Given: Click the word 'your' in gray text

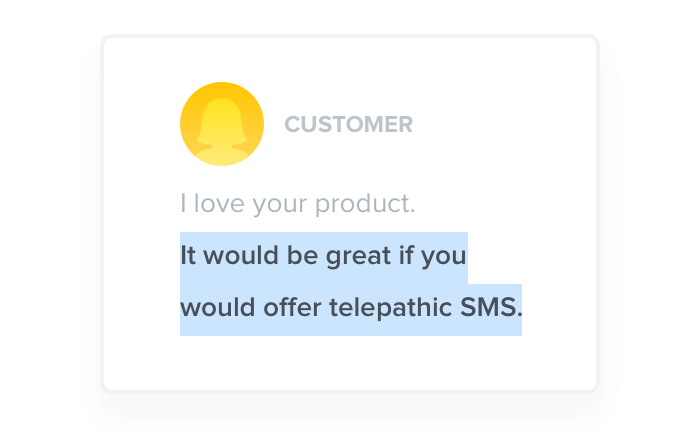Looking at the screenshot, I should [280, 206].
